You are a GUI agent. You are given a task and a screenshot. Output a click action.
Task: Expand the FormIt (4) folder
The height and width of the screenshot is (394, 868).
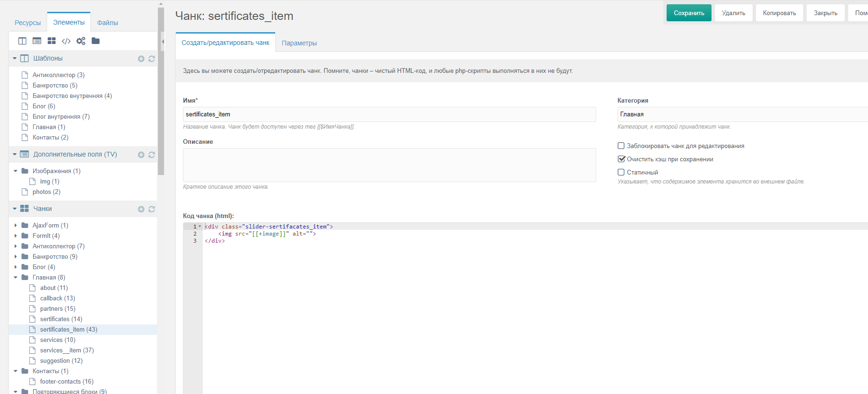click(16, 236)
